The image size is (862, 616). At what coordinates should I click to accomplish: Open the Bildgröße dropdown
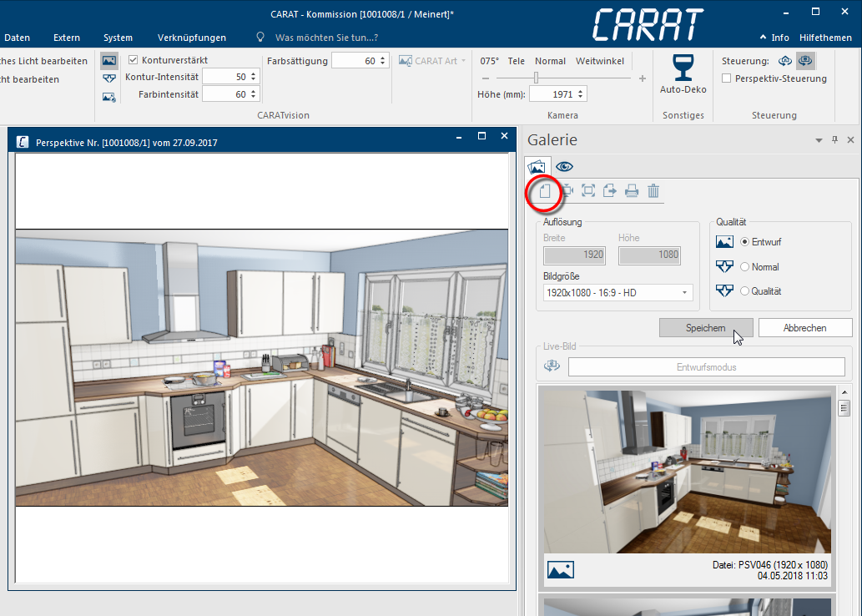(618, 293)
